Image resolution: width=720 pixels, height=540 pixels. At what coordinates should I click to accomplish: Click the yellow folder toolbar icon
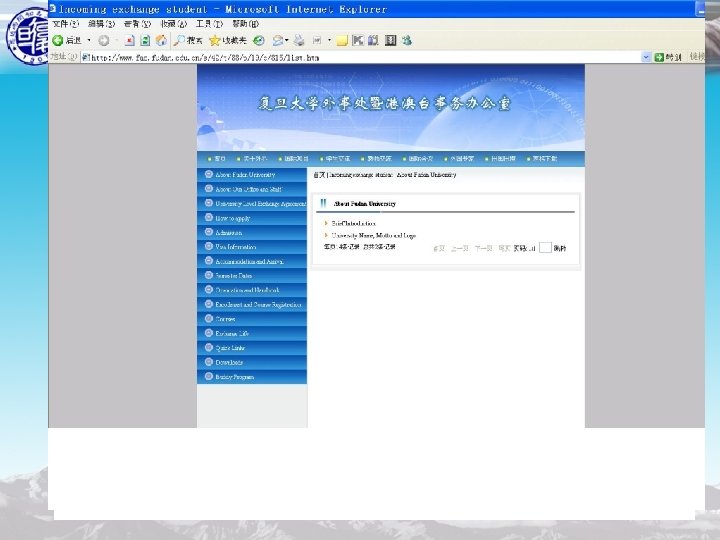coord(342,41)
